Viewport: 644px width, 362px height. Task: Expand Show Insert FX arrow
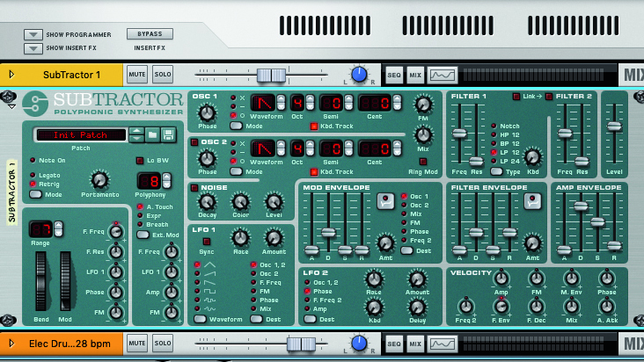[x=33, y=48]
